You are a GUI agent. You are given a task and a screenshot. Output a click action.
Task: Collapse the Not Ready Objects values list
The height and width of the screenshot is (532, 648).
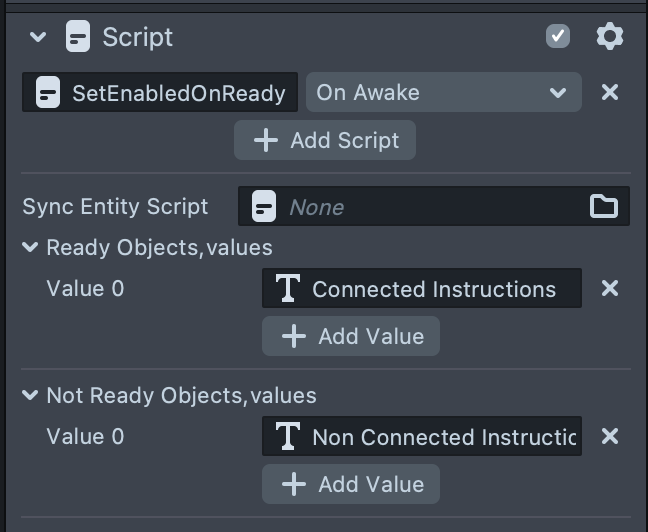pos(30,395)
